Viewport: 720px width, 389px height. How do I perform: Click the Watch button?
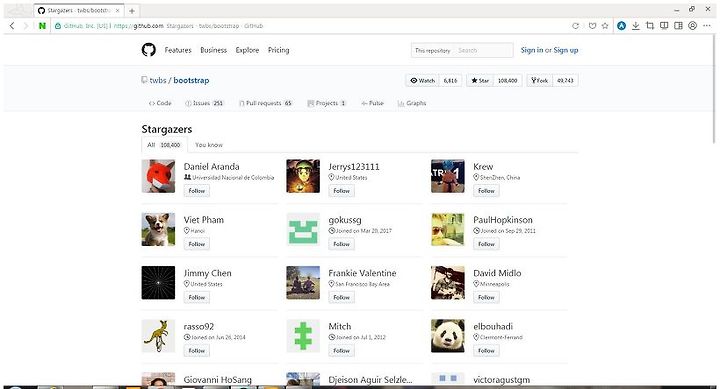coord(422,80)
